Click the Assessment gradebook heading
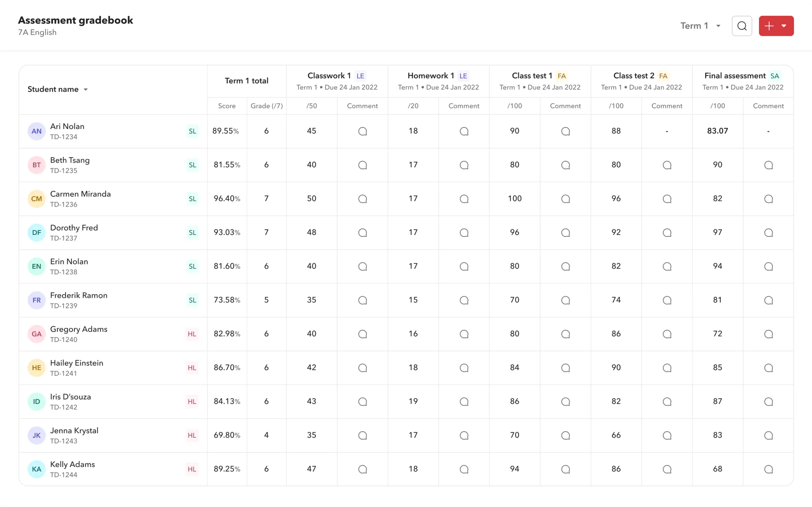The image size is (812, 507). pyautogui.click(x=75, y=19)
